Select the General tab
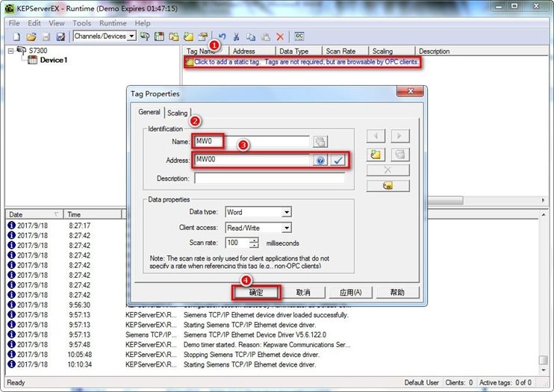This screenshot has height=392, width=554. (149, 112)
